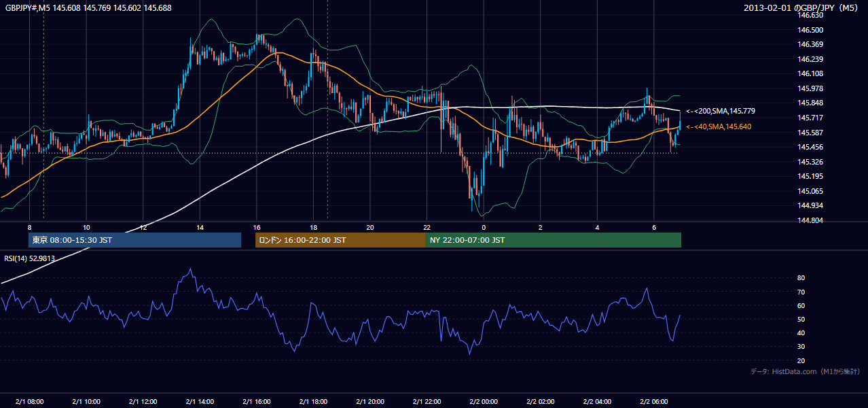
Task: Click hour tick '14' on price chart axis
Action: pos(200,227)
